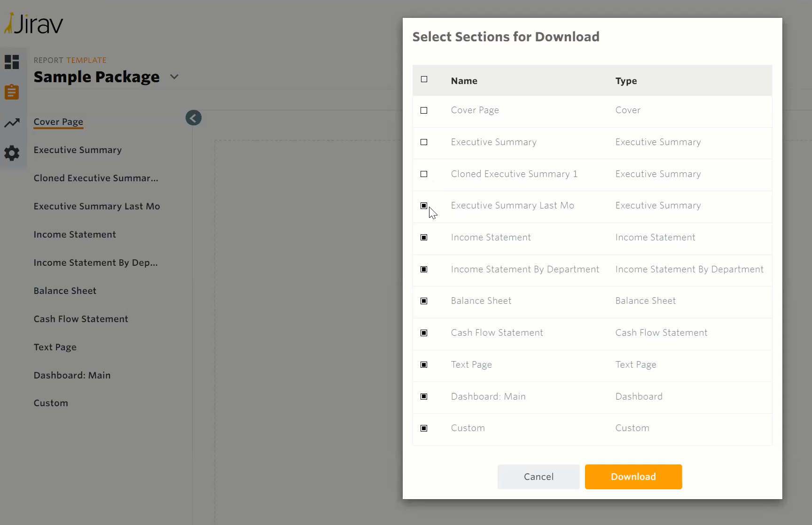Uncheck the Executive Summary Last Mo checkbox
This screenshot has height=525, width=812.
coord(424,206)
